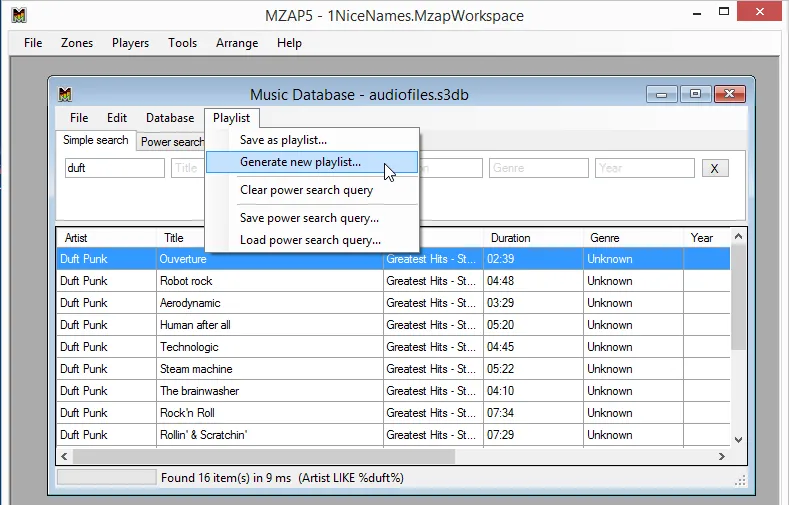Open the Players menu
This screenshot has height=505, width=789.
pyautogui.click(x=130, y=43)
